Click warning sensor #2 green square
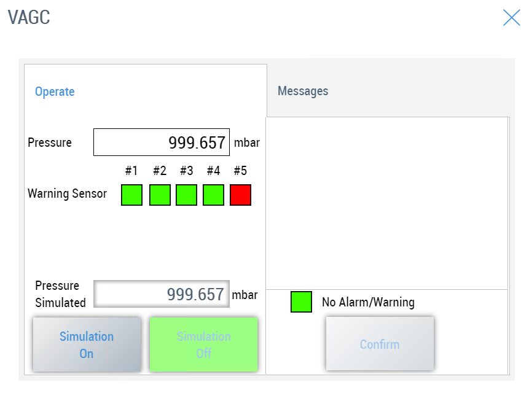The image size is (532, 401). [160, 195]
